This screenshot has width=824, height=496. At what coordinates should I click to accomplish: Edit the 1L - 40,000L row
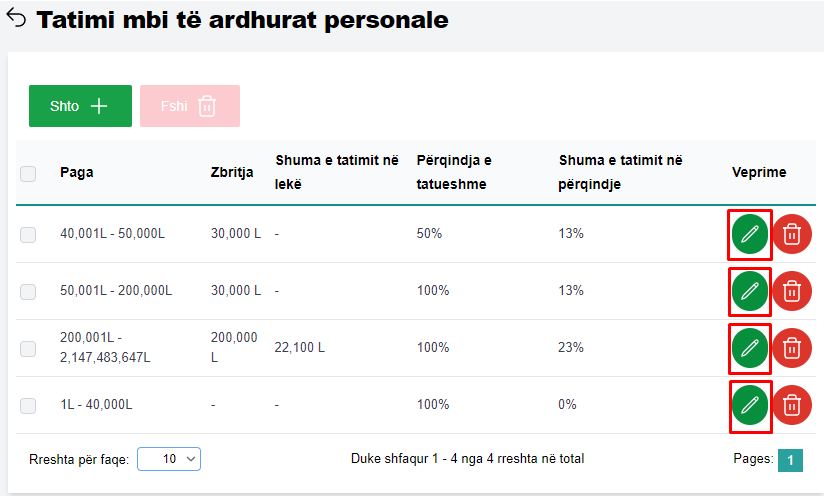750,405
